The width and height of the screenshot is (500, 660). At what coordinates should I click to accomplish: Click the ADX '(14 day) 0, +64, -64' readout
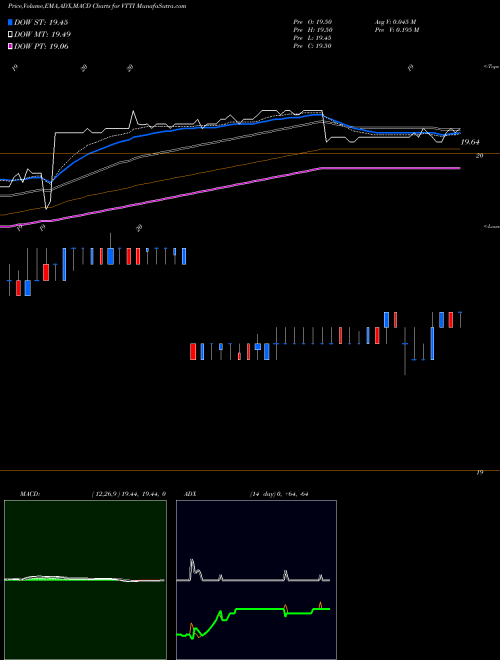279,494
